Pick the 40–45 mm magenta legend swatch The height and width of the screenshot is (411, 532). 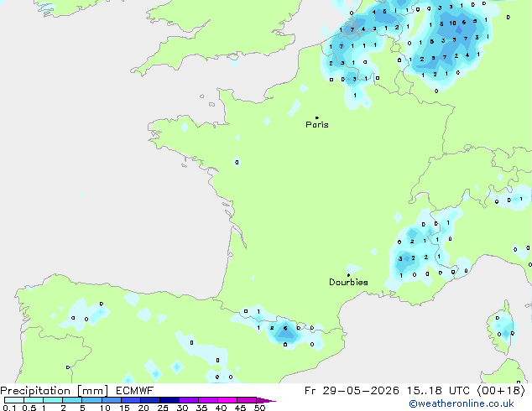tap(227, 400)
